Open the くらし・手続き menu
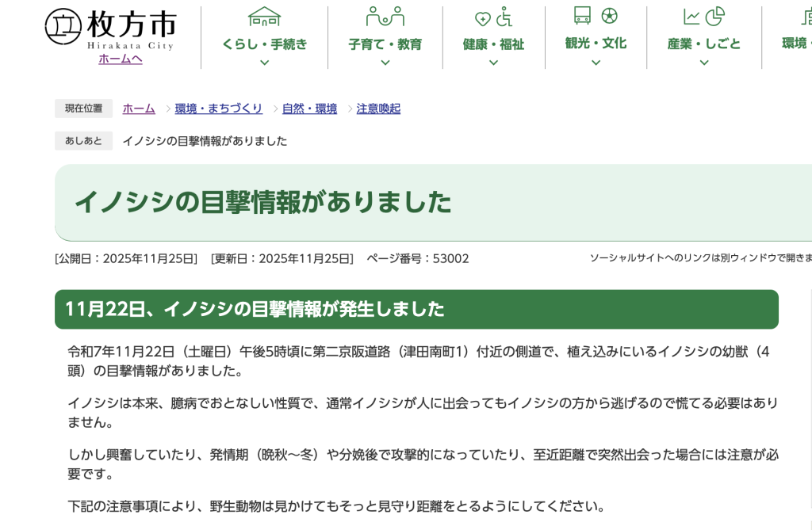812x530 pixels. click(264, 44)
